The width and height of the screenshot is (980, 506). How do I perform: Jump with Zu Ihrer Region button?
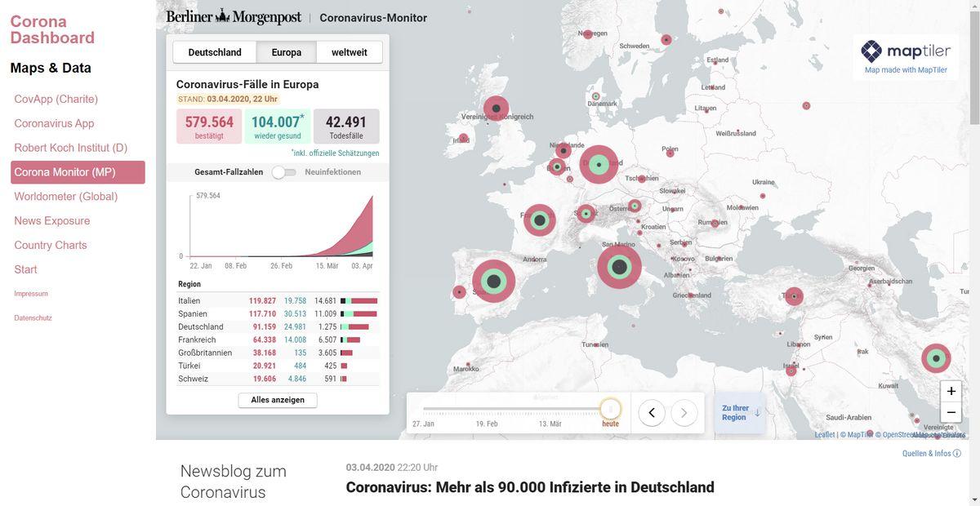point(740,413)
